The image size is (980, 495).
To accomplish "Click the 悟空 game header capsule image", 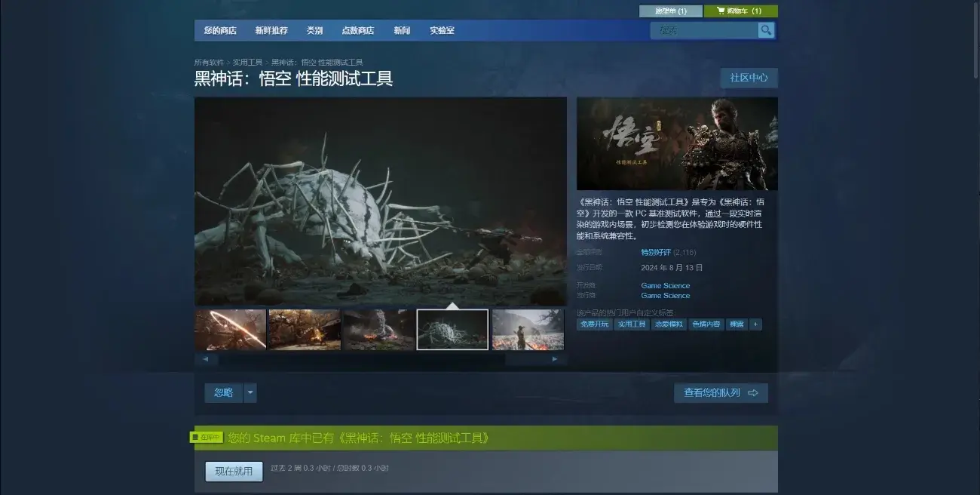I will click(677, 143).
